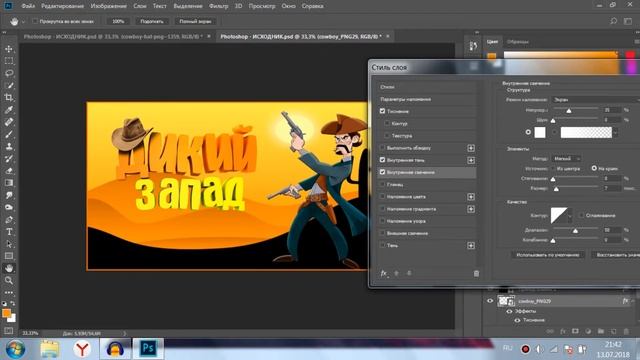The height and width of the screenshot is (360, 640).
Task: Open the Файл menu
Action: pyautogui.click(x=28, y=6)
